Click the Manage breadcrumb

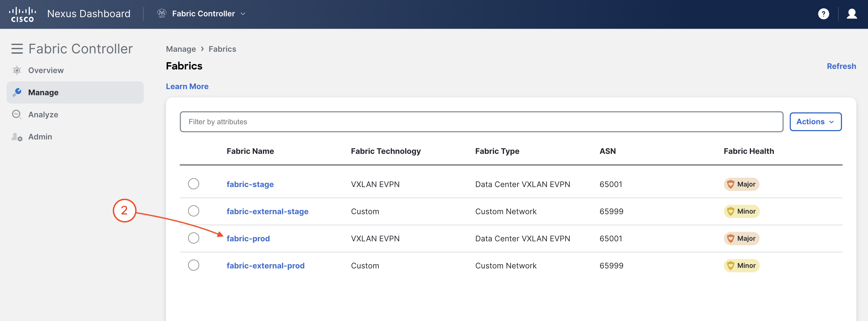click(x=181, y=49)
